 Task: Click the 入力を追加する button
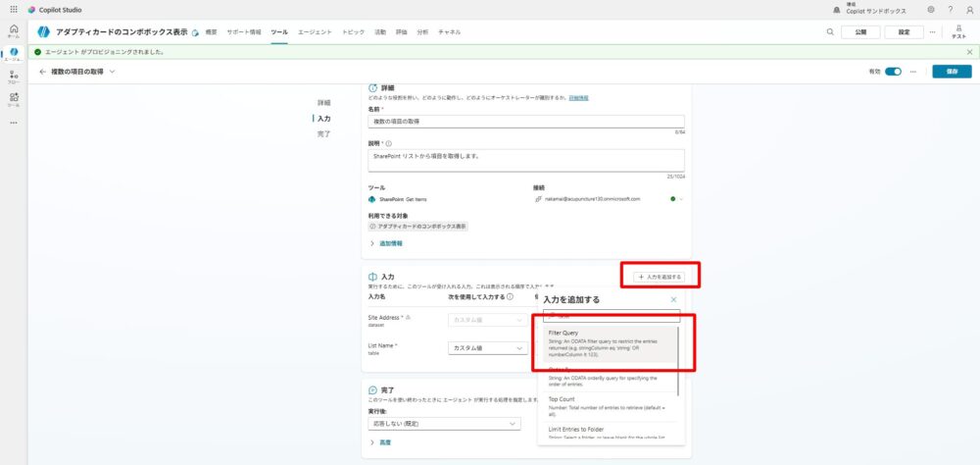[660, 278]
